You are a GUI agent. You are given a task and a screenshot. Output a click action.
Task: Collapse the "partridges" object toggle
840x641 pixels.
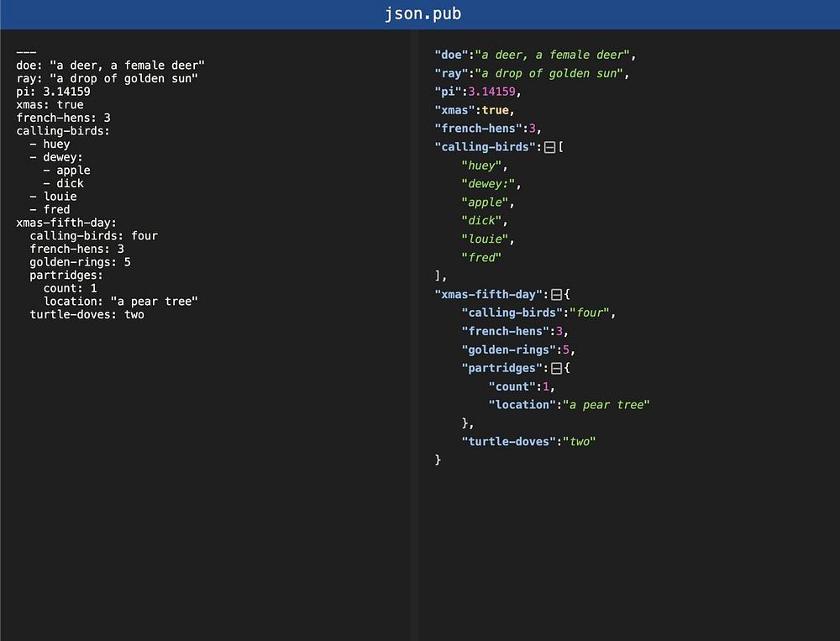point(557,368)
